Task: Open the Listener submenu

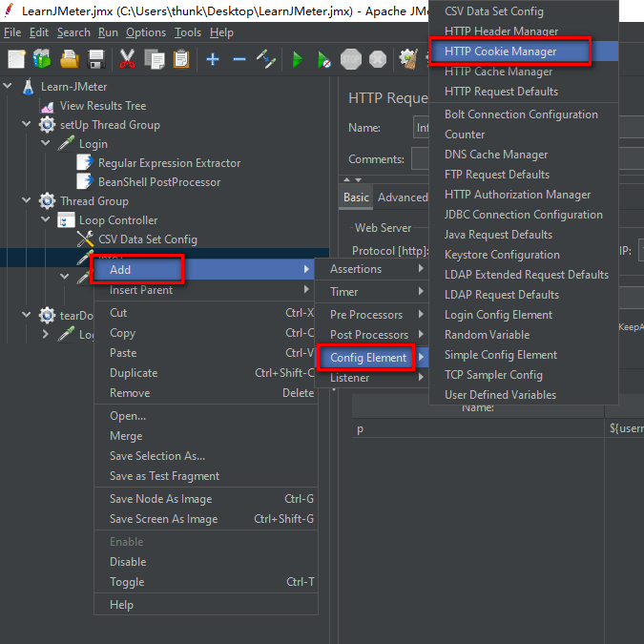Action: pyautogui.click(x=371, y=378)
